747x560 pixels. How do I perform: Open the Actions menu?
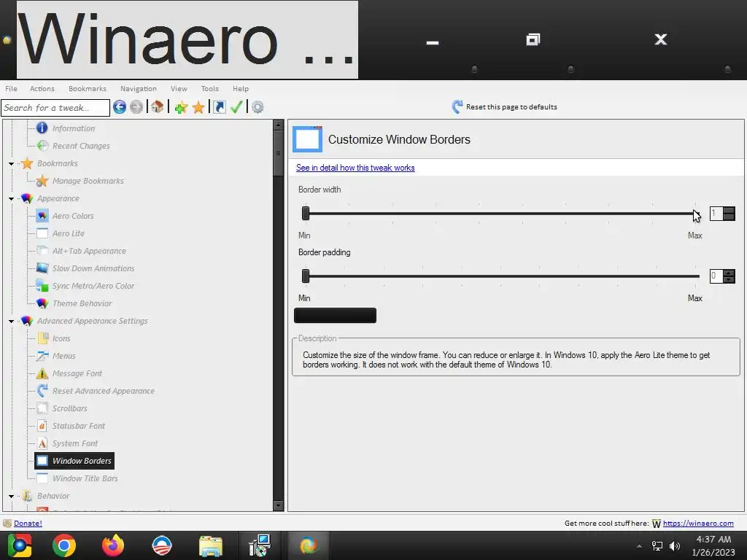42,88
